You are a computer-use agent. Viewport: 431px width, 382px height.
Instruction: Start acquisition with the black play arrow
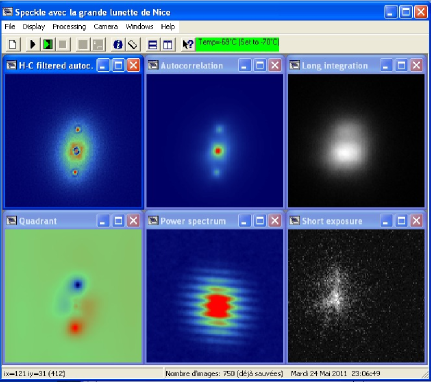pos(33,44)
